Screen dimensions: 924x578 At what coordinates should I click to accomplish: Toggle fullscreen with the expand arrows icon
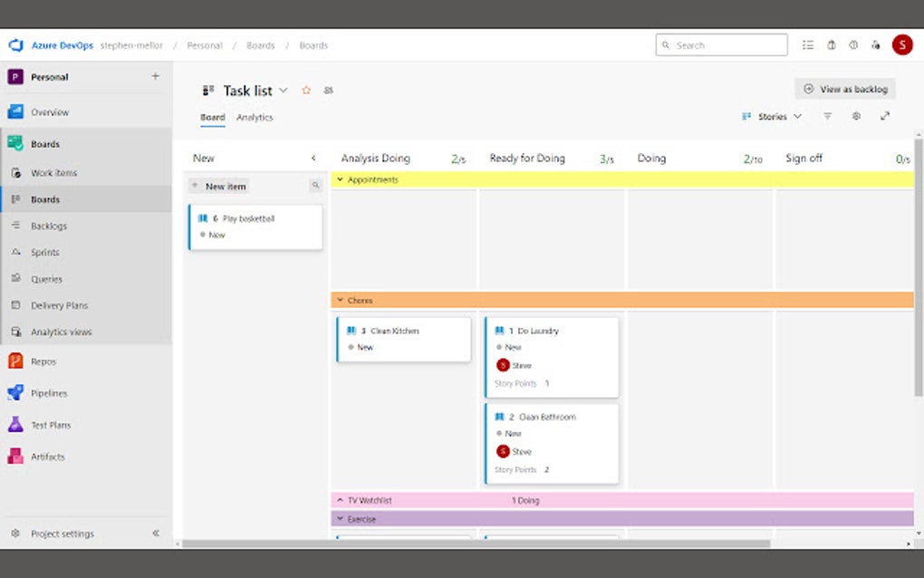coord(885,116)
